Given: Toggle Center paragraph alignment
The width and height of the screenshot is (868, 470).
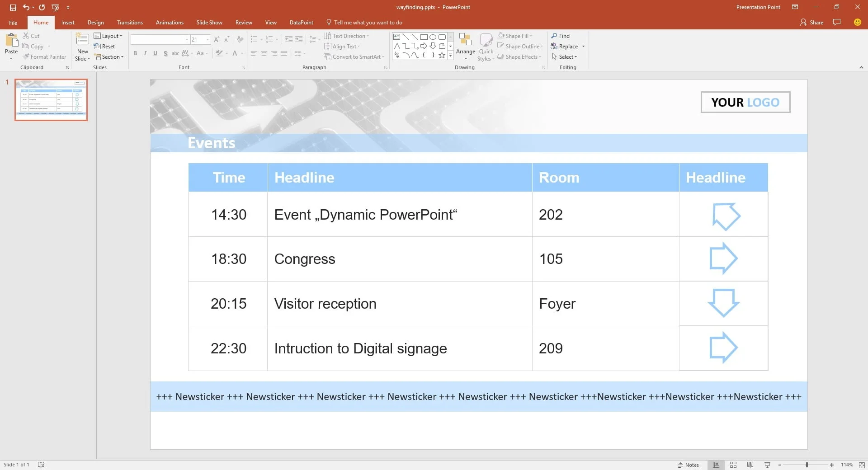Looking at the screenshot, I should tap(264, 53).
